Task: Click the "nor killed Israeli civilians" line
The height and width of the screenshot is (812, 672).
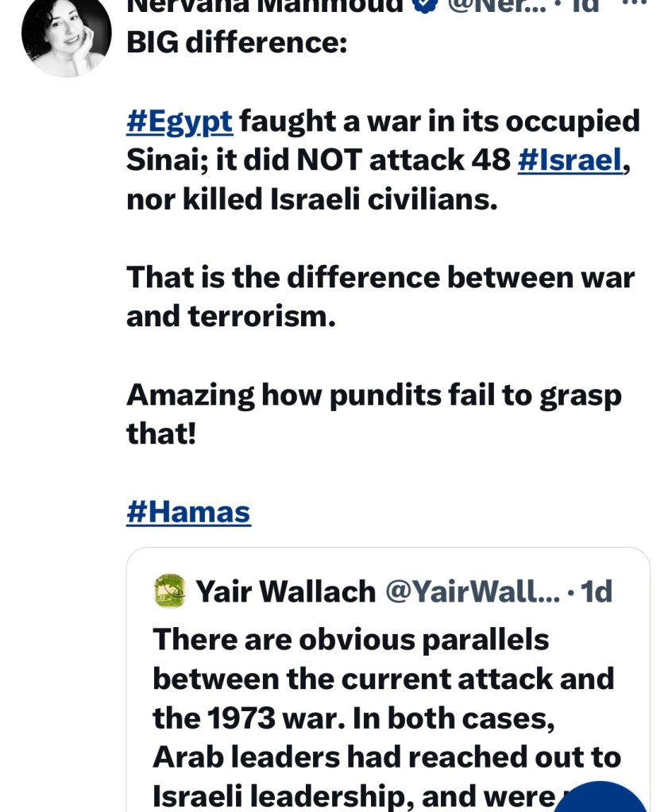Action: pyautogui.click(x=311, y=198)
